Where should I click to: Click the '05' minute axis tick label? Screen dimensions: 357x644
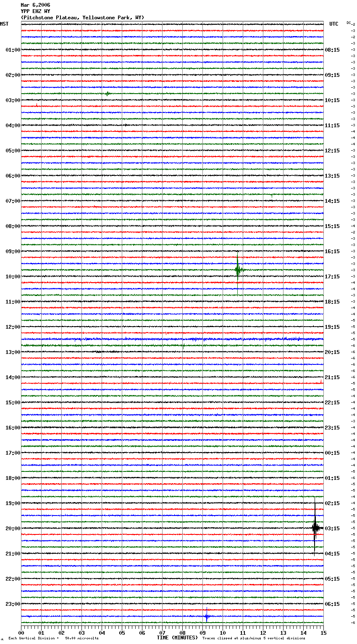click(122, 633)
